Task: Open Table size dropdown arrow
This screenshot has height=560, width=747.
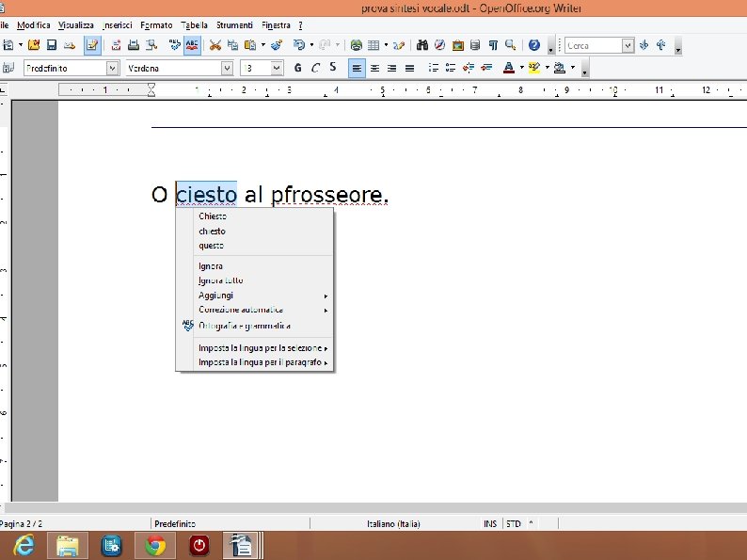Action: click(386, 45)
